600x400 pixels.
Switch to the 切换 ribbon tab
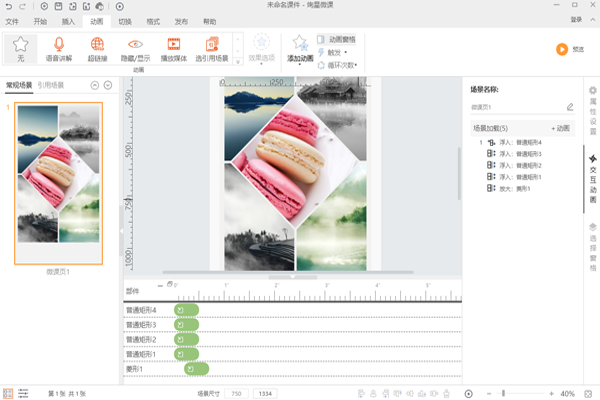[125, 21]
